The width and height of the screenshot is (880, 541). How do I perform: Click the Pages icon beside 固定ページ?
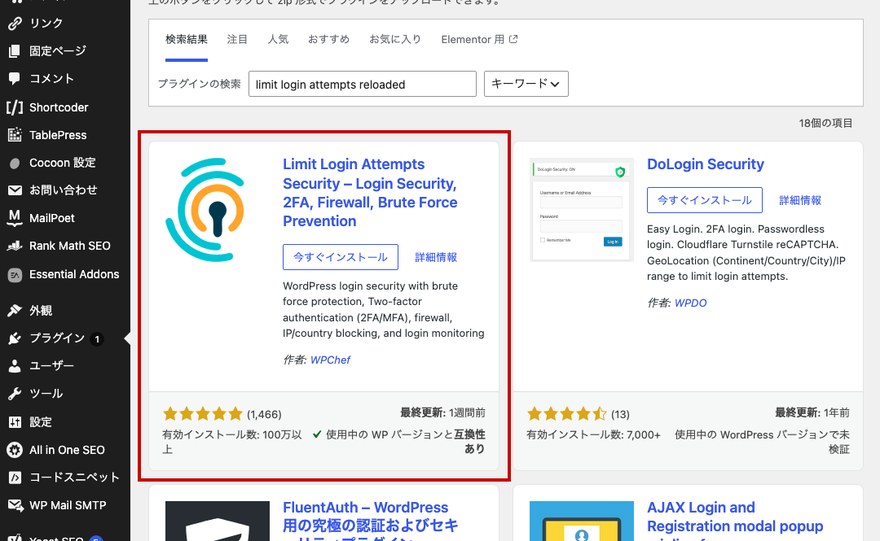[15, 51]
